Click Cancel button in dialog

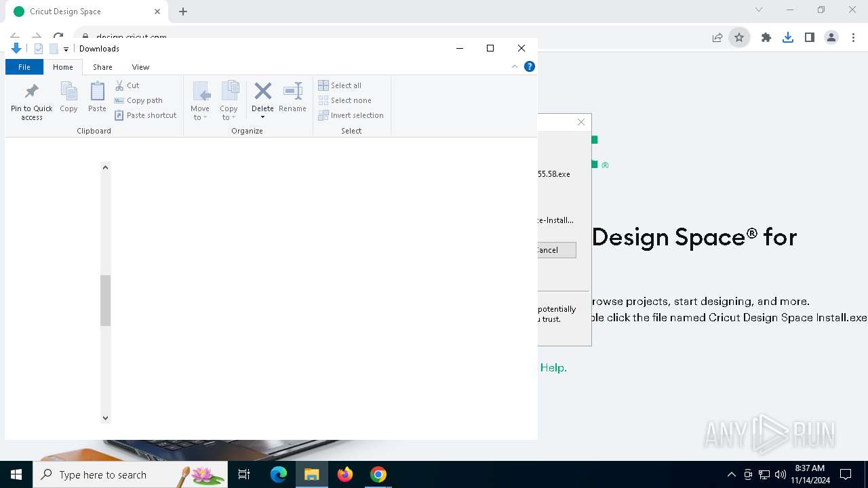[x=556, y=250]
